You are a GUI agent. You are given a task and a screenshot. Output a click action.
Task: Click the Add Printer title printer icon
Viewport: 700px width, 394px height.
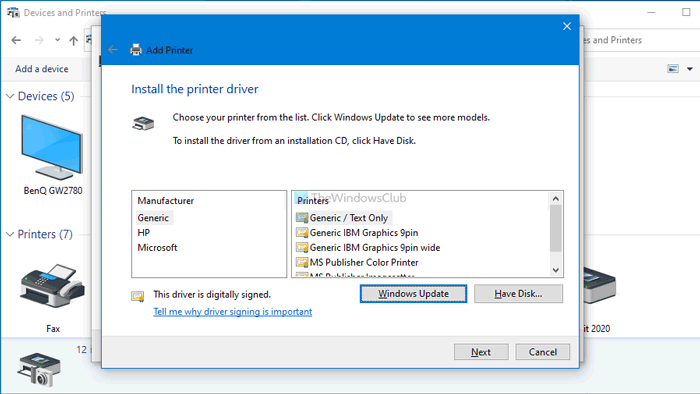tap(136, 50)
